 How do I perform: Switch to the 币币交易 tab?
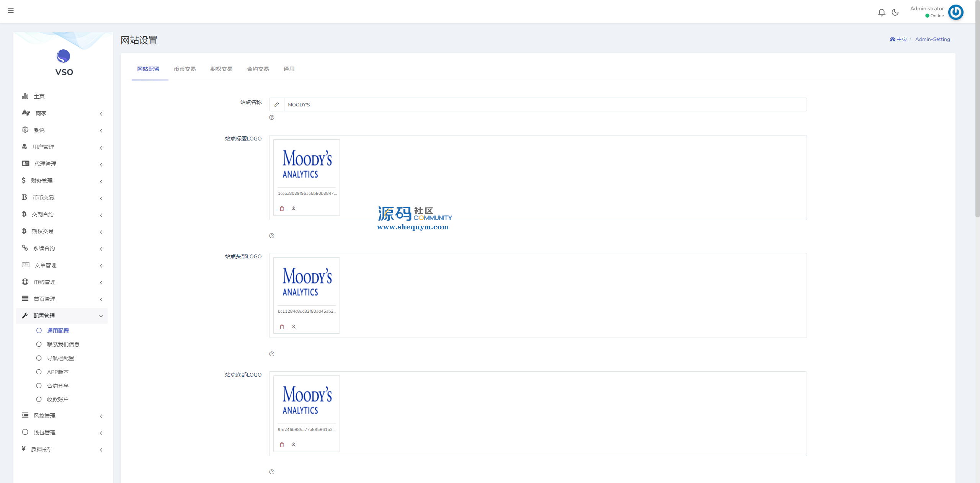pos(185,69)
